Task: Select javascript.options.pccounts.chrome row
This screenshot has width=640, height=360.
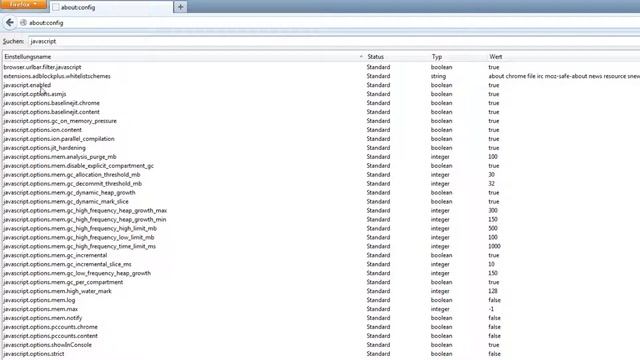Action: coord(321,327)
